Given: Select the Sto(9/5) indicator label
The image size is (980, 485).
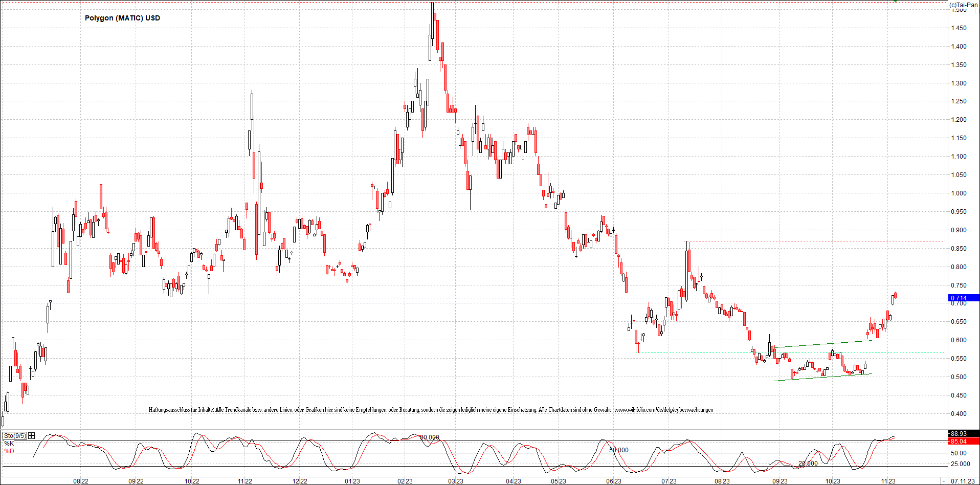Looking at the screenshot, I should pyautogui.click(x=15, y=435).
